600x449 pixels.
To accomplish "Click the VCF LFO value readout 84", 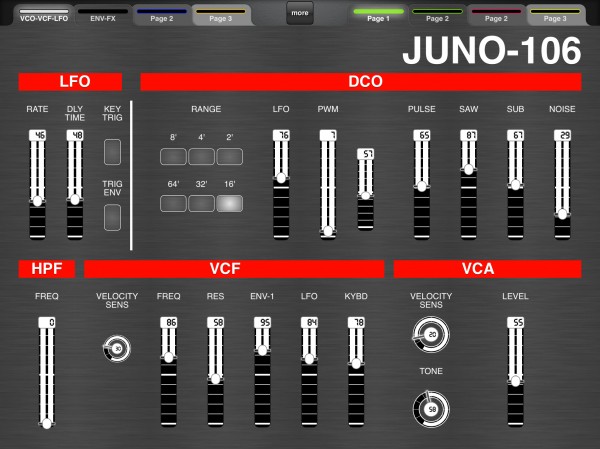I will 309,322.
